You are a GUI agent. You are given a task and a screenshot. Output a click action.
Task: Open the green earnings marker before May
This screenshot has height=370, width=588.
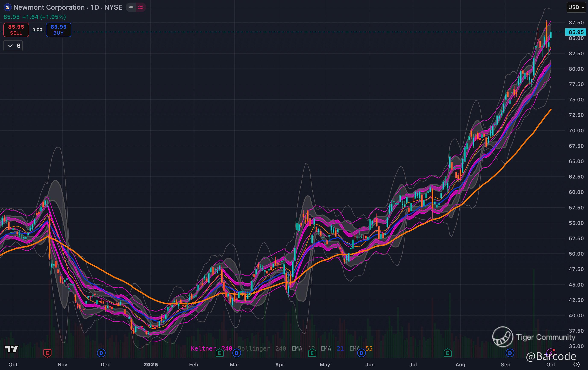[x=312, y=353]
